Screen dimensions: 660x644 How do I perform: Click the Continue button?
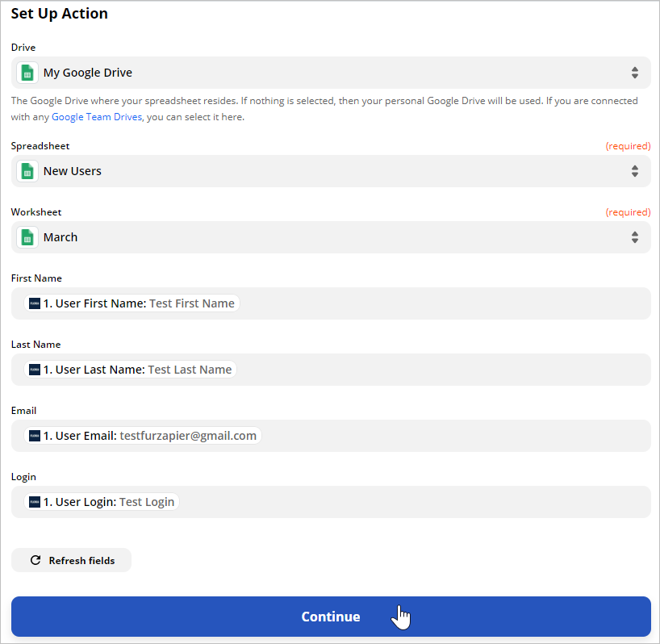pos(331,617)
